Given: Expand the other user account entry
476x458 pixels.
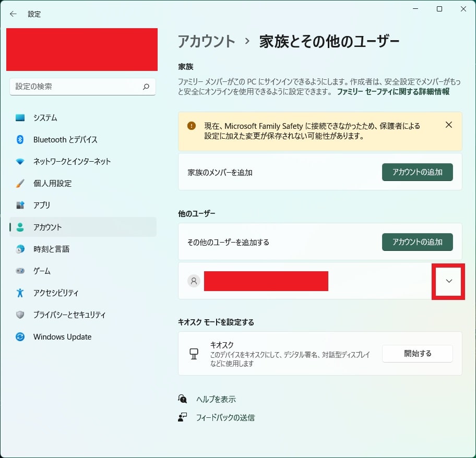Looking at the screenshot, I should click(449, 281).
